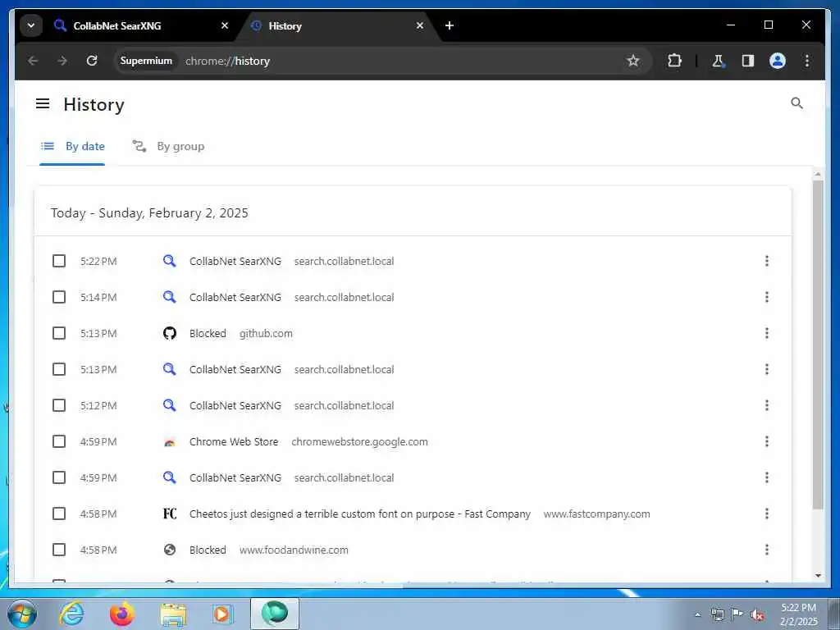Select the github.com Blocked entry checkbox
This screenshot has width=840, height=630.
coord(59,333)
